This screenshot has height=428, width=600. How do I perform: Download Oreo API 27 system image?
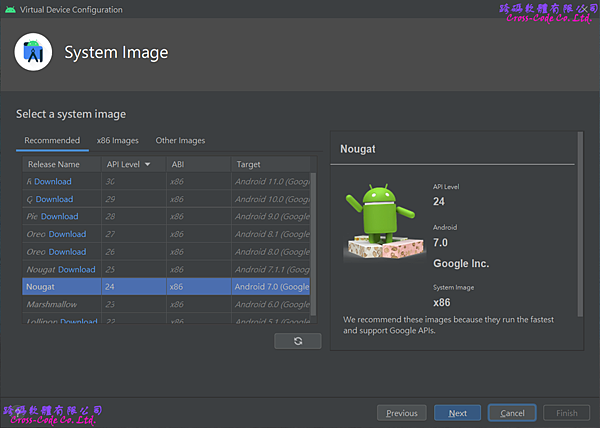(x=67, y=234)
